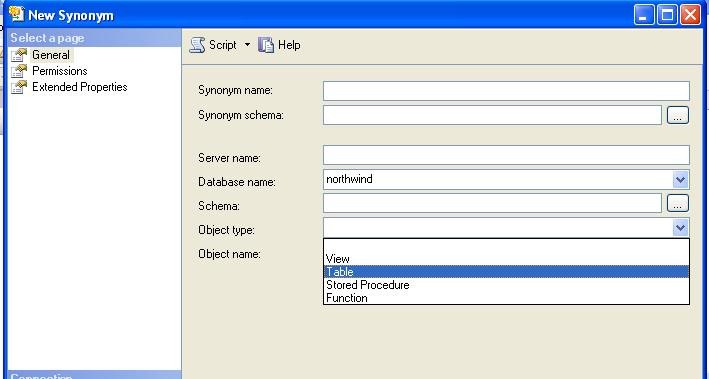
Task: Choose Function from Object type list
Action: pyautogui.click(x=506, y=298)
